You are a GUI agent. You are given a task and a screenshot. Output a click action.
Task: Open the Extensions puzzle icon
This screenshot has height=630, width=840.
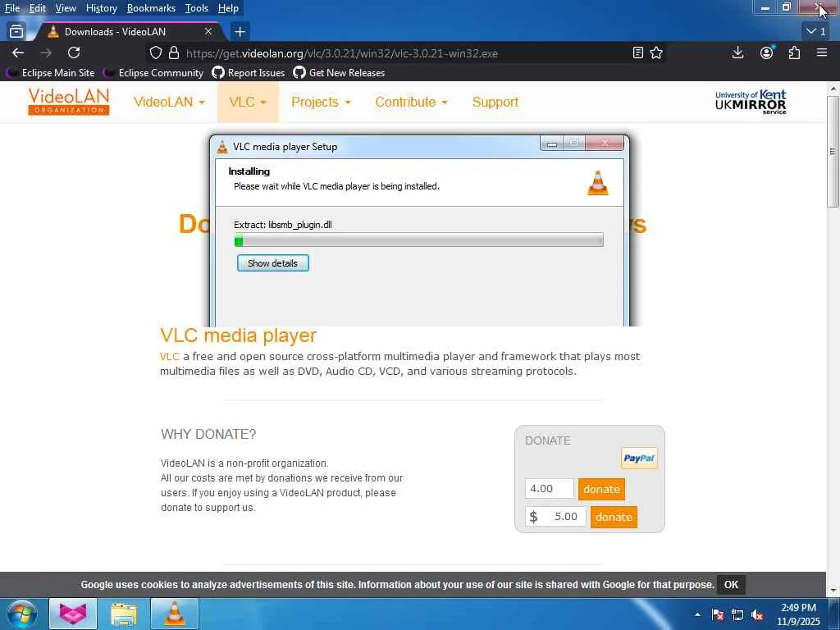(794, 52)
